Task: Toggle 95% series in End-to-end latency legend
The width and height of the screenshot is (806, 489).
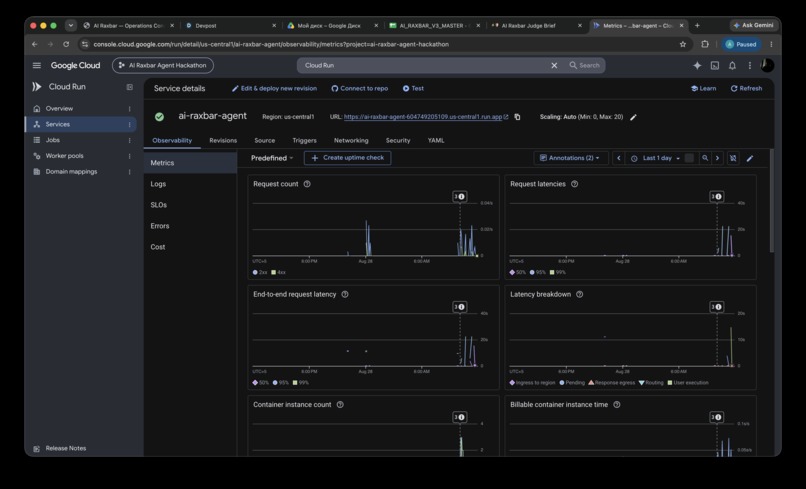Action: point(281,383)
